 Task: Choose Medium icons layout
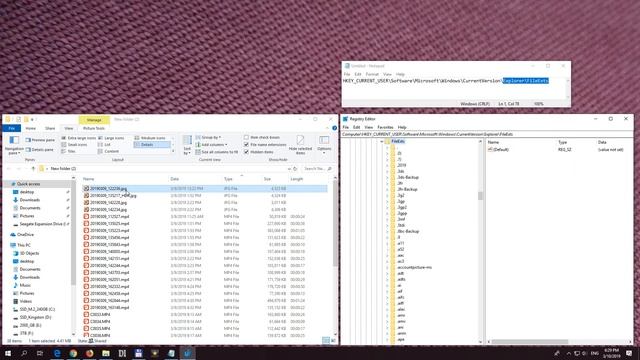click(150, 138)
